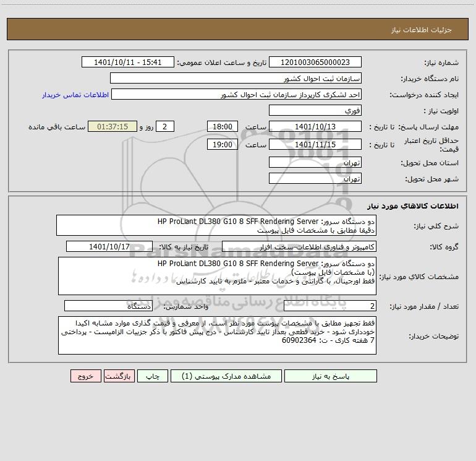Click the label تاریخ و ساعت اعلان عمومی

coord(221,63)
